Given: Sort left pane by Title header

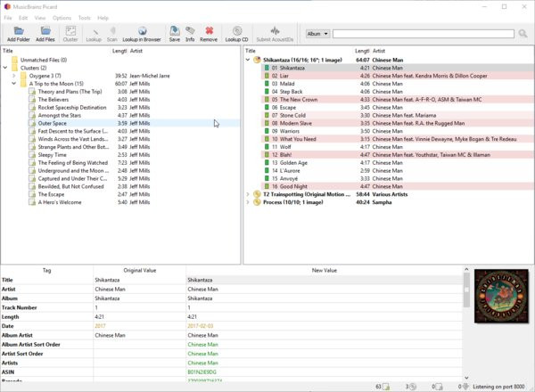Looking at the screenshot, I should pos(8,51).
